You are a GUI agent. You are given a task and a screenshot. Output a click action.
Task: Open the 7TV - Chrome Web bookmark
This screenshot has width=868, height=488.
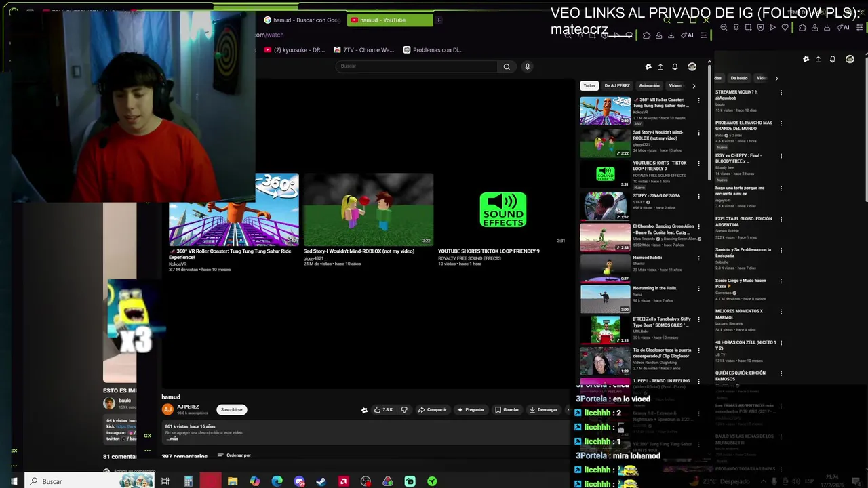[364, 49]
